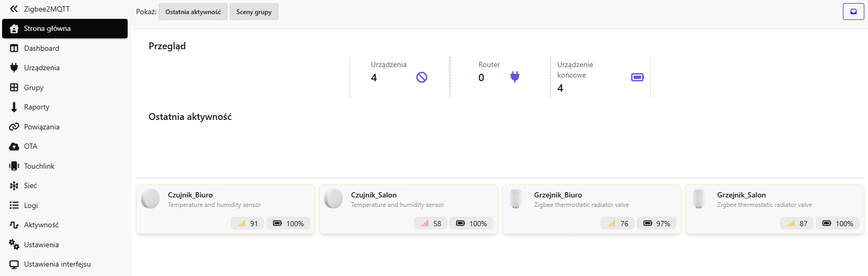Click the Powiązania link icon
The width and height of the screenshot is (868, 276).
pyautogui.click(x=14, y=127)
